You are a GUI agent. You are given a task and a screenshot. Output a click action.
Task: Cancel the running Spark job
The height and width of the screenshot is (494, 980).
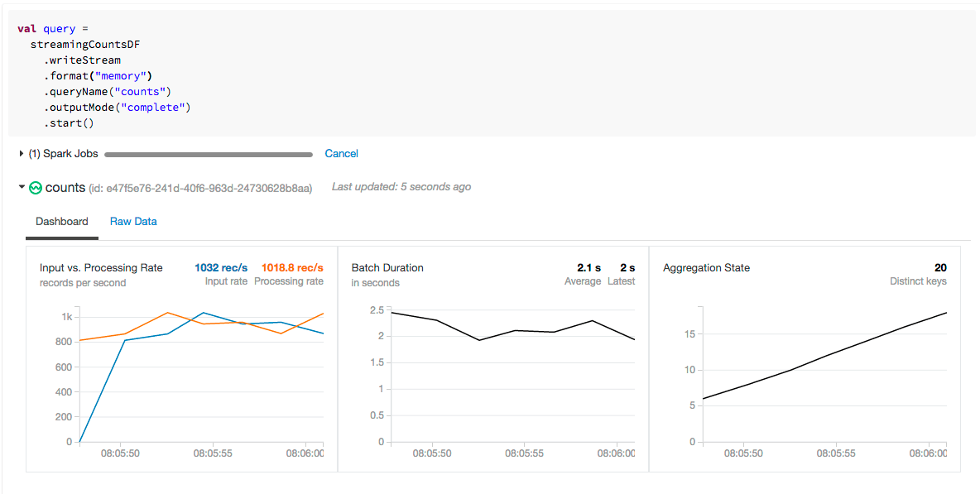point(341,154)
